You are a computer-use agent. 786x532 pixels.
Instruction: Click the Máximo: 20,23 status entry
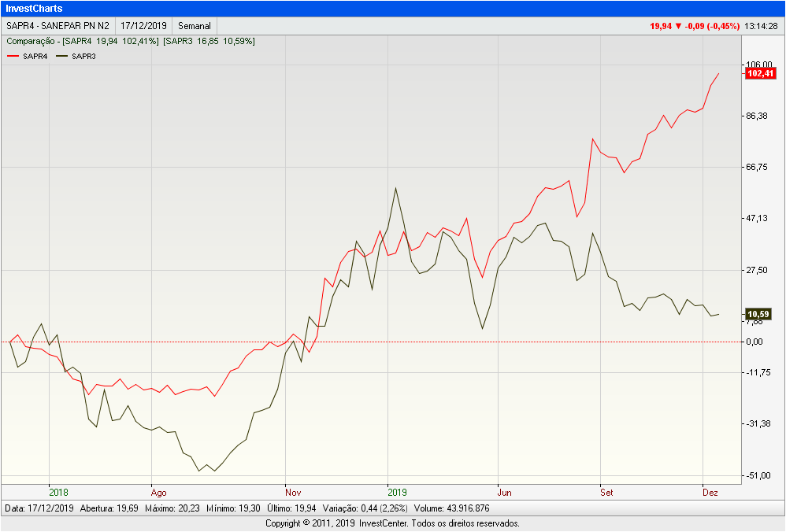pyautogui.click(x=172, y=508)
